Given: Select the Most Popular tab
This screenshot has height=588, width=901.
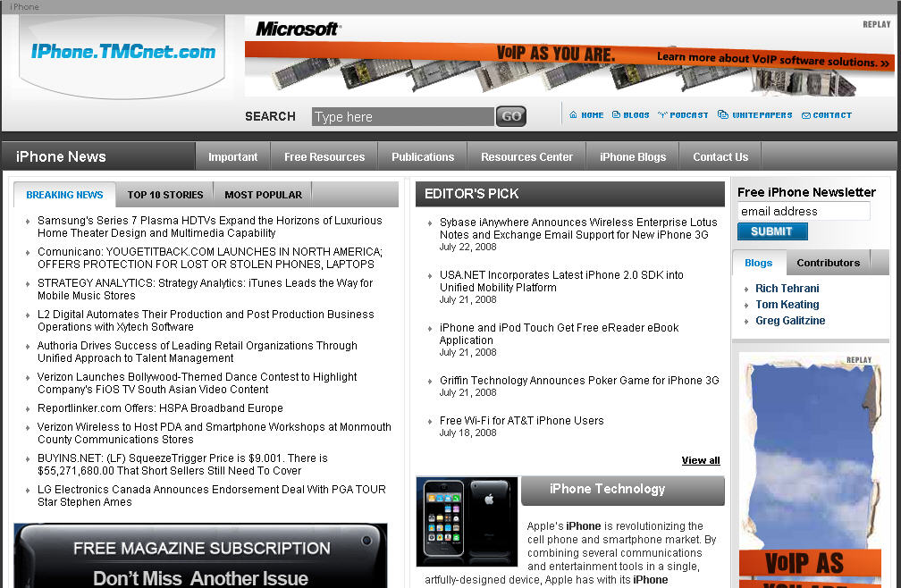Looking at the screenshot, I should (x=263, y=195).
